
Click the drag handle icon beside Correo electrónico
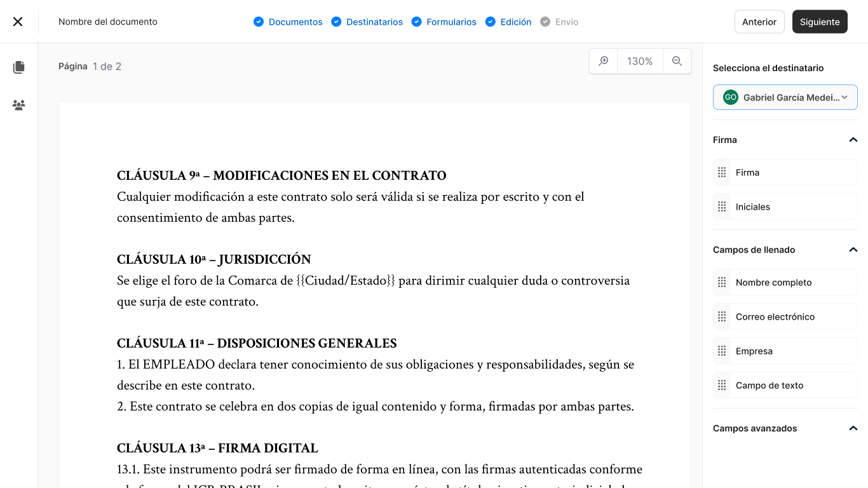[722, 316]
